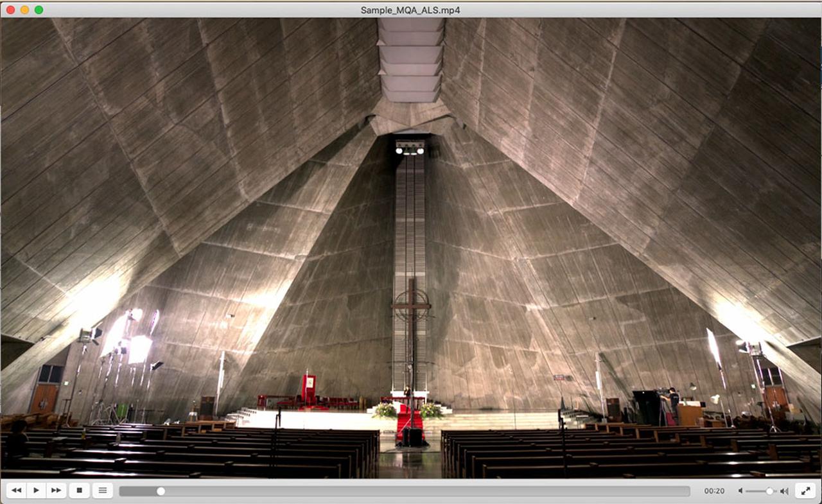822x504 pixels.
Task: Click the fast-forward button
Action: [x=56, y=491]
